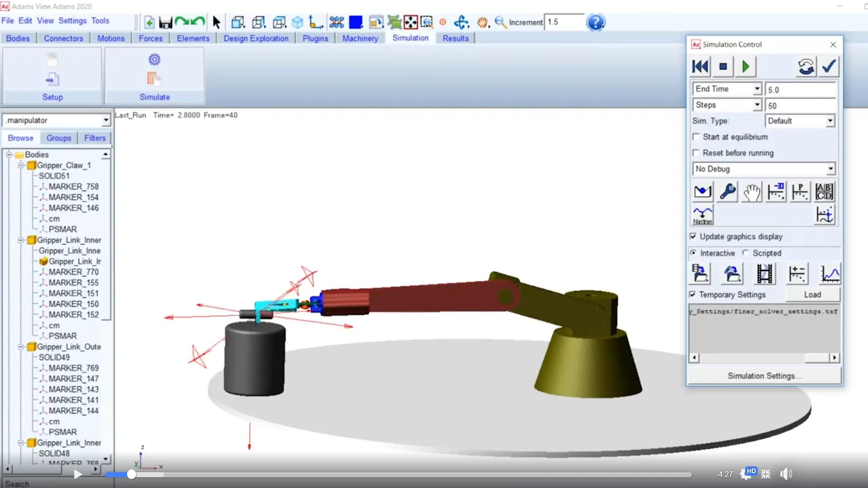Click the Simulation Settings button
The image size is (868, 488).
[764, 376]
